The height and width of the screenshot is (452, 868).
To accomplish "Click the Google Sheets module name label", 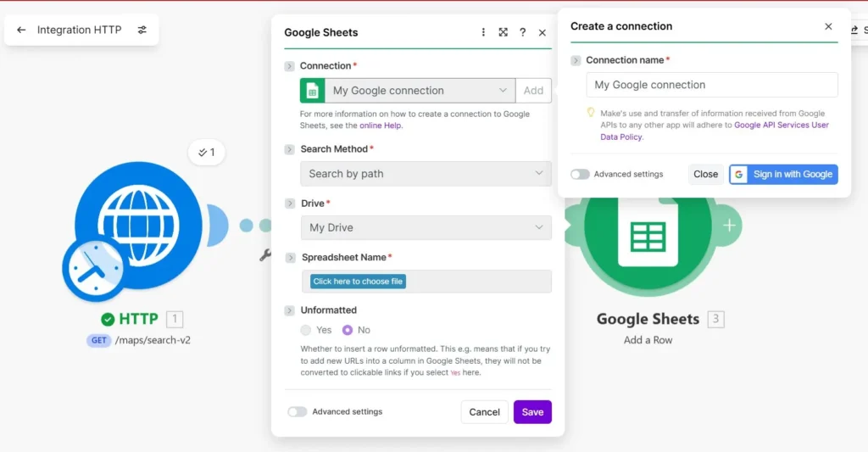I will [648, 319].
